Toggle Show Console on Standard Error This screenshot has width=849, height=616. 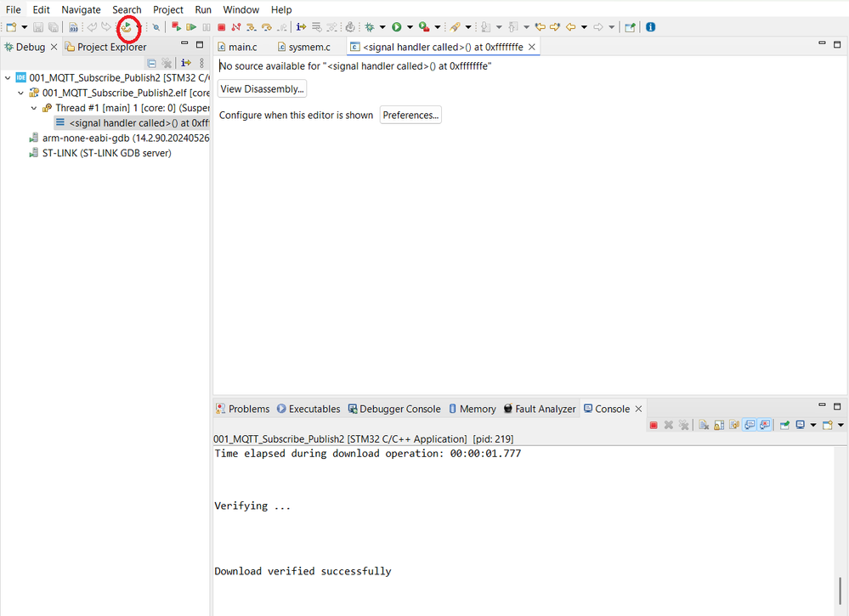tap(765, 425)
